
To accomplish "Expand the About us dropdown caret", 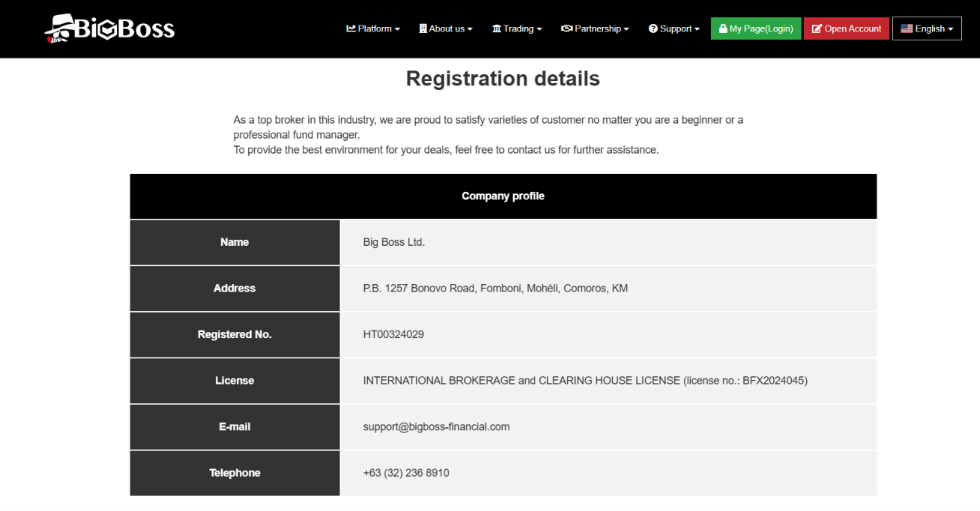I will point(470,29).
